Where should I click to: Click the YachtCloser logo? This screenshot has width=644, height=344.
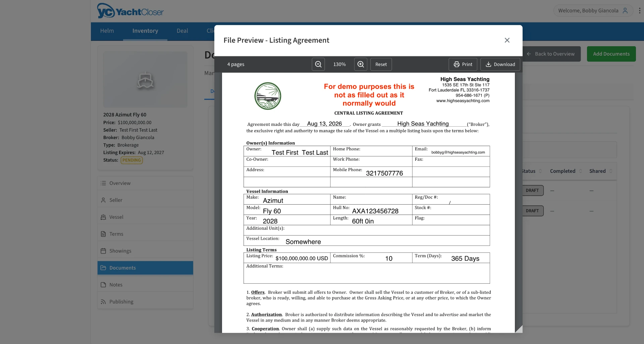[x=130, y=11]
